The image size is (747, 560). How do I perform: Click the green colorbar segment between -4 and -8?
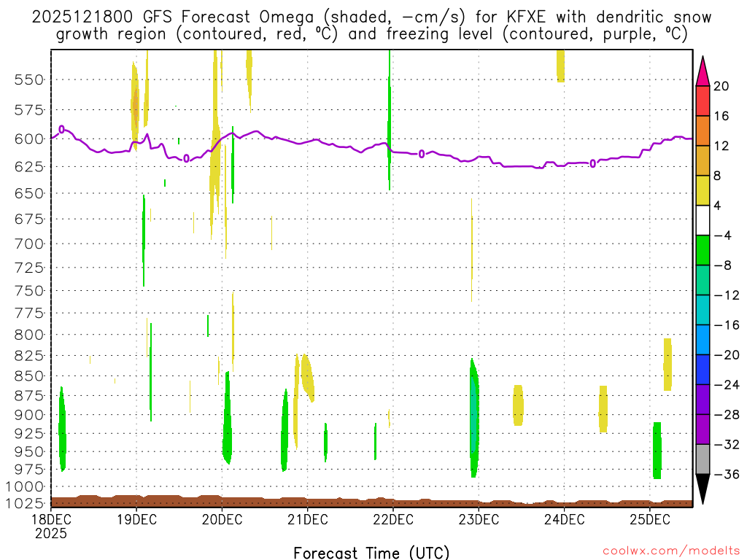tap(703, 251)
